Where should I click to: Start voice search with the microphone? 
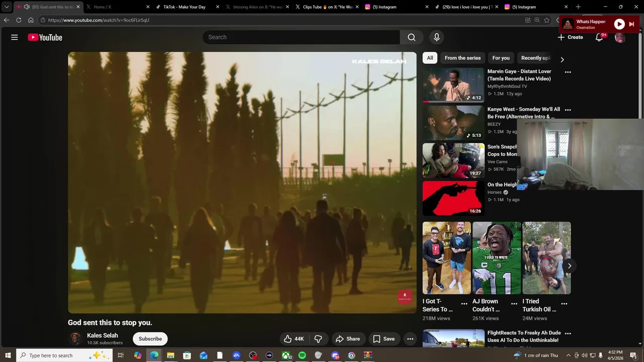click(x=437, y=37)
